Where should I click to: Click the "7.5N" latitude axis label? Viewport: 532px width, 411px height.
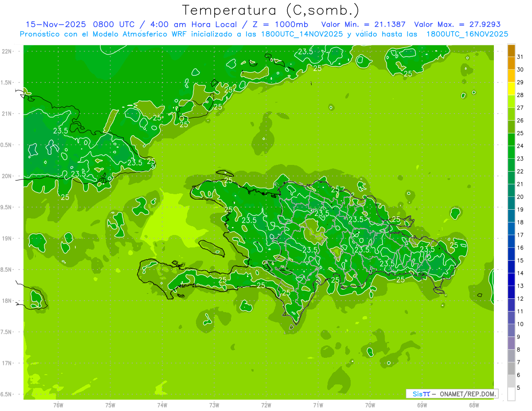coord(6,332)
